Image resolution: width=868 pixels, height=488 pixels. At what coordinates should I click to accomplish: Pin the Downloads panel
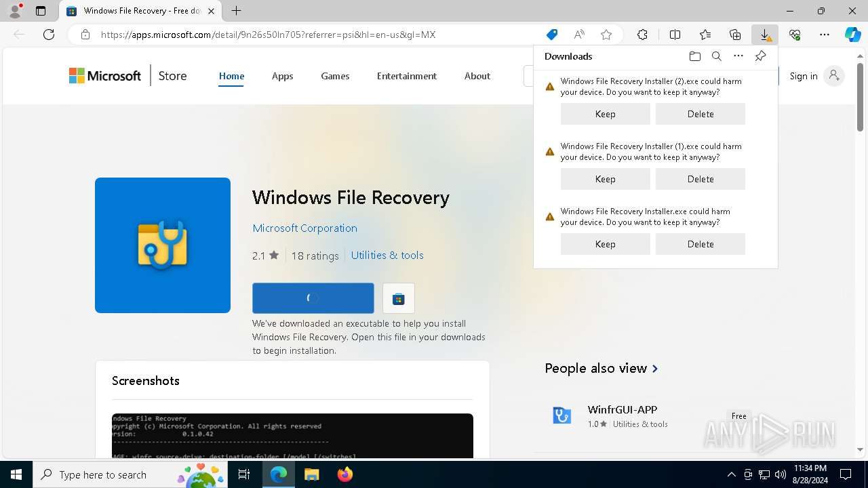tap(761, 56)
